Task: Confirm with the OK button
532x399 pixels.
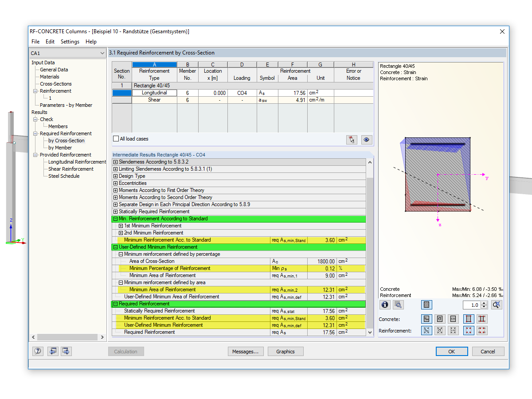Action: (451, 352)
